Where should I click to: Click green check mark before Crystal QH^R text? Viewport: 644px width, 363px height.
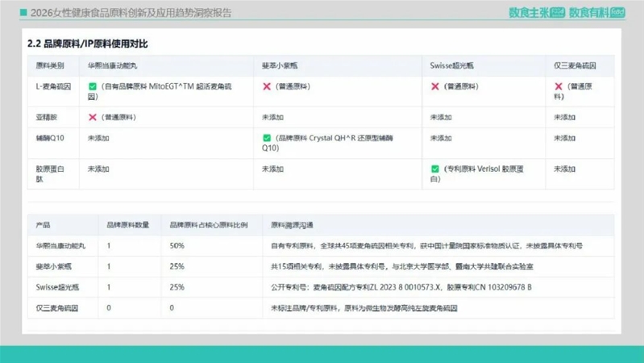[267, 138]
